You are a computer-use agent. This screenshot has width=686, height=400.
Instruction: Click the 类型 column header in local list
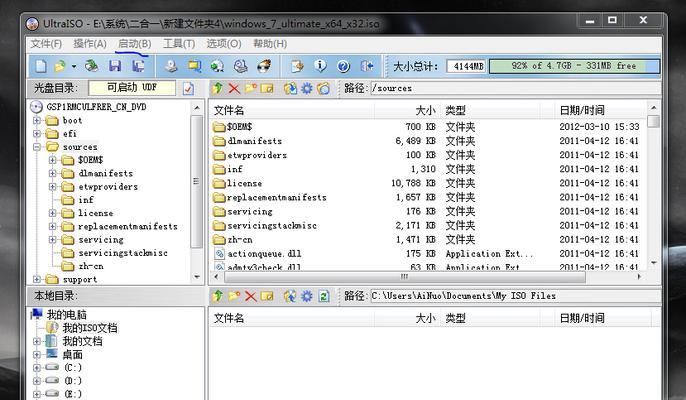pos(491,318)
